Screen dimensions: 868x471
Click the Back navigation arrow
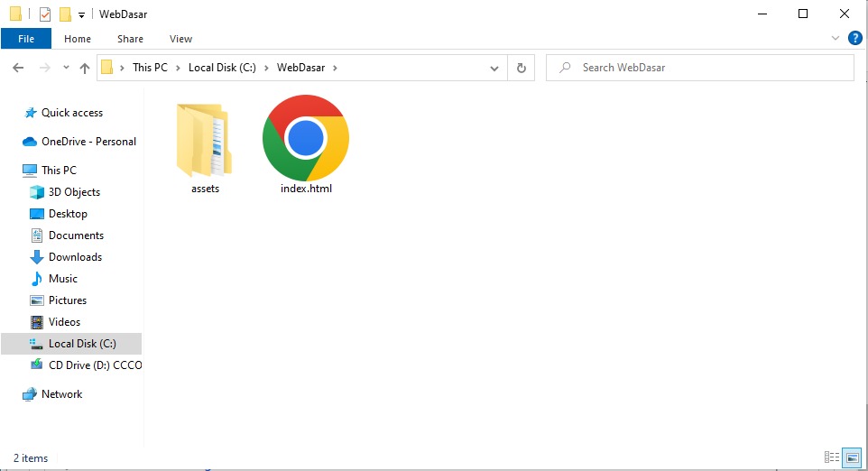[18, 68]
